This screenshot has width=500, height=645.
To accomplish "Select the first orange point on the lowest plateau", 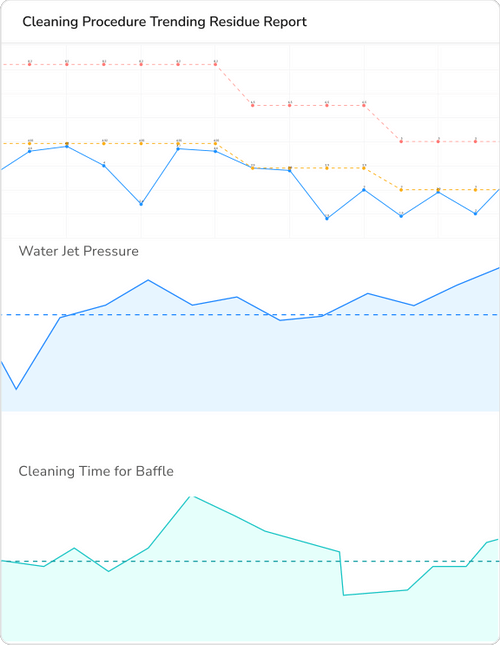I will click(401, 190).
